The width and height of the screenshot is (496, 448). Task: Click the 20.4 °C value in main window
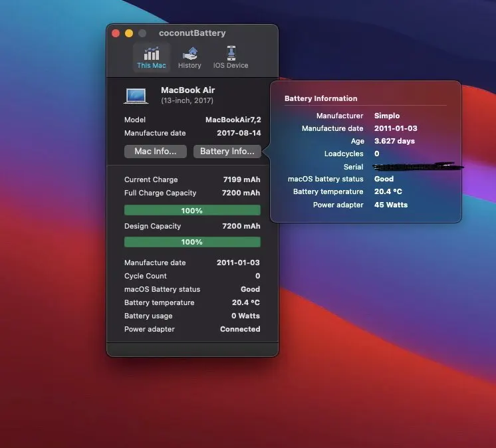coord(246,302)
